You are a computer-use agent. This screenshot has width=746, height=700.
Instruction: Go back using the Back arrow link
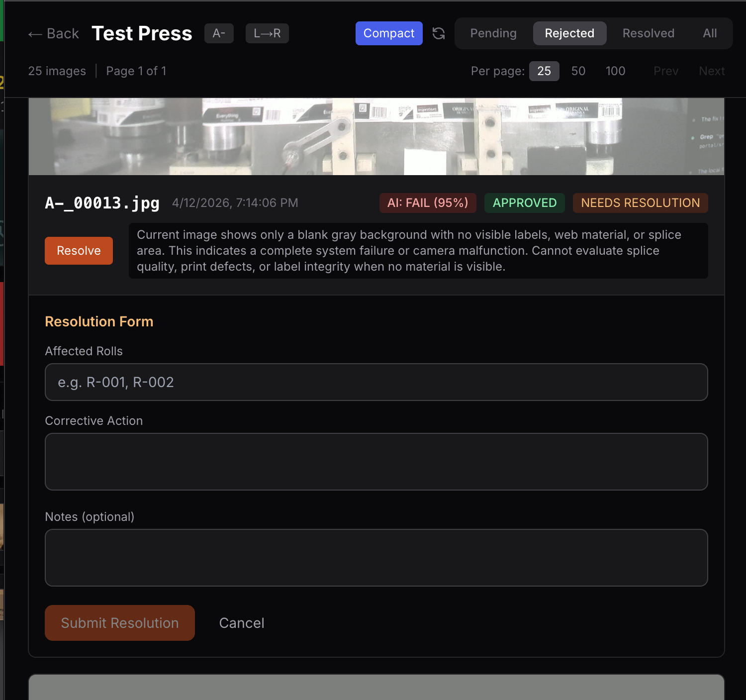pos(54,33)
